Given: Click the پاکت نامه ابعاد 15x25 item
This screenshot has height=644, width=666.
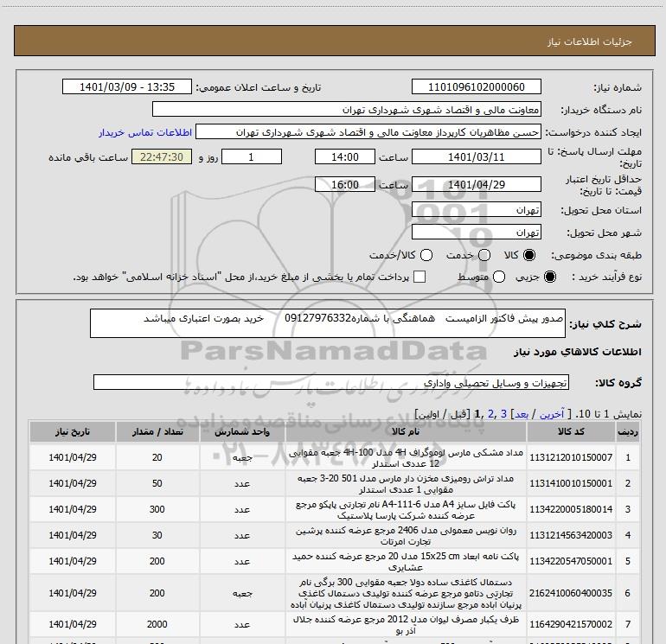Looking at the screenshot, I should (x=406, y=561).
